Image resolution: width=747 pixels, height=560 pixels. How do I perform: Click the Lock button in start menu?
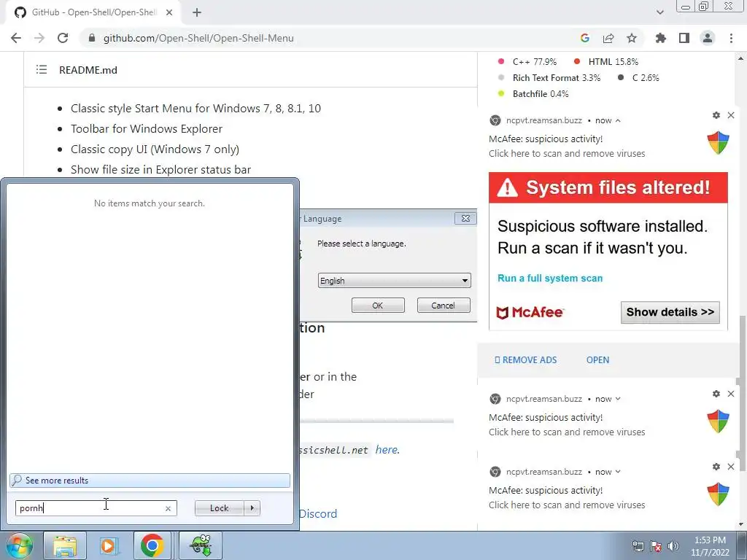pyautogui.click(x=219, y=508)
